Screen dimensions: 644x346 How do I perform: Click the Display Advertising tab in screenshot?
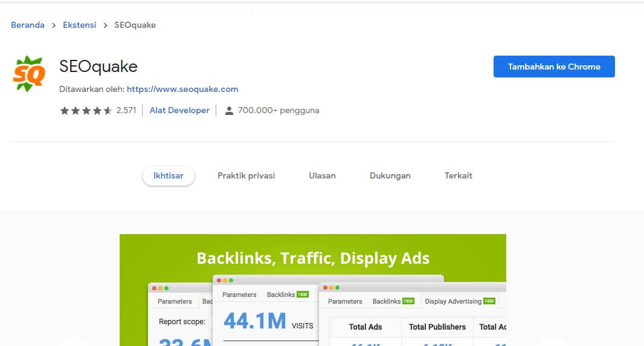(x=460, y=301)
